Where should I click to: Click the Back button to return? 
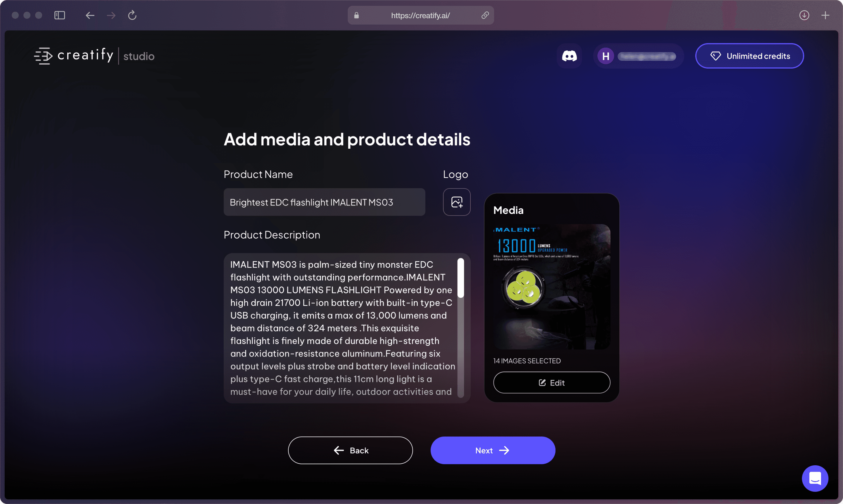pyautogui.click(x=350, y=450)
